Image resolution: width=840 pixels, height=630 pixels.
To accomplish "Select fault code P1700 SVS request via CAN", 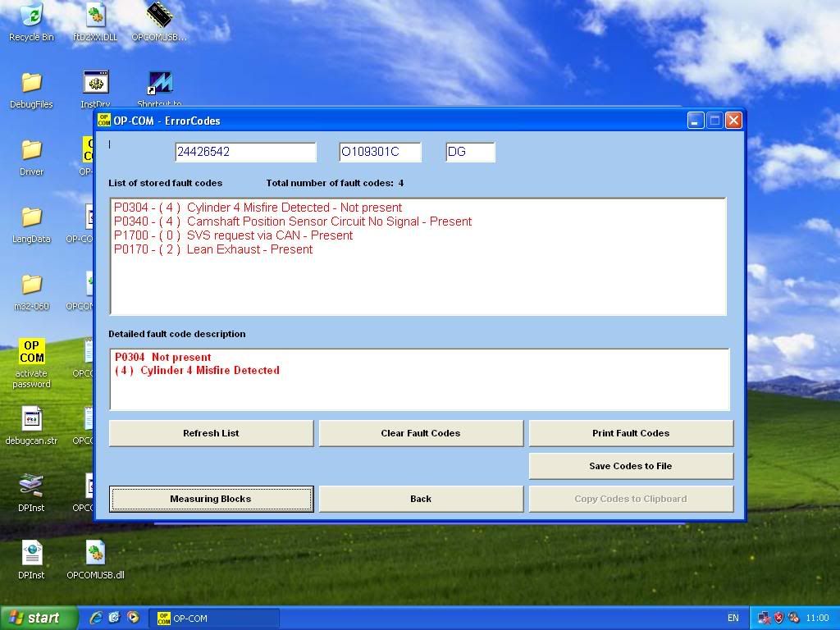I will click(233, 235).
